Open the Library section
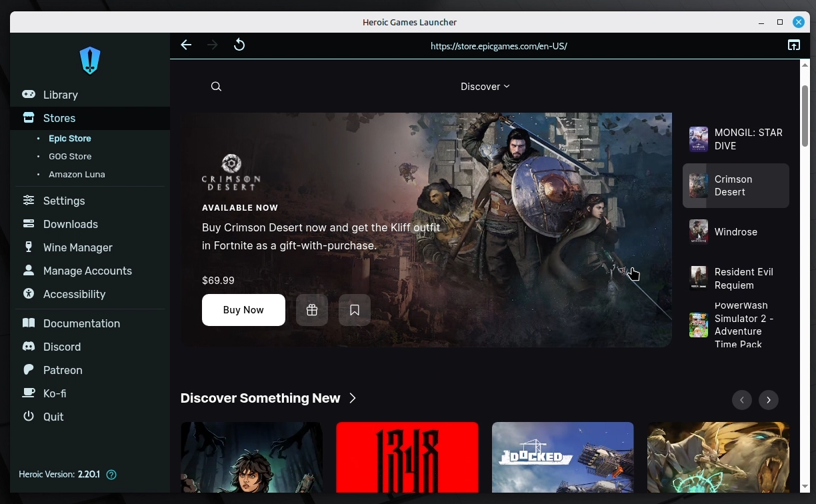This screenshot has height=504, width=816. click(60, 95)
